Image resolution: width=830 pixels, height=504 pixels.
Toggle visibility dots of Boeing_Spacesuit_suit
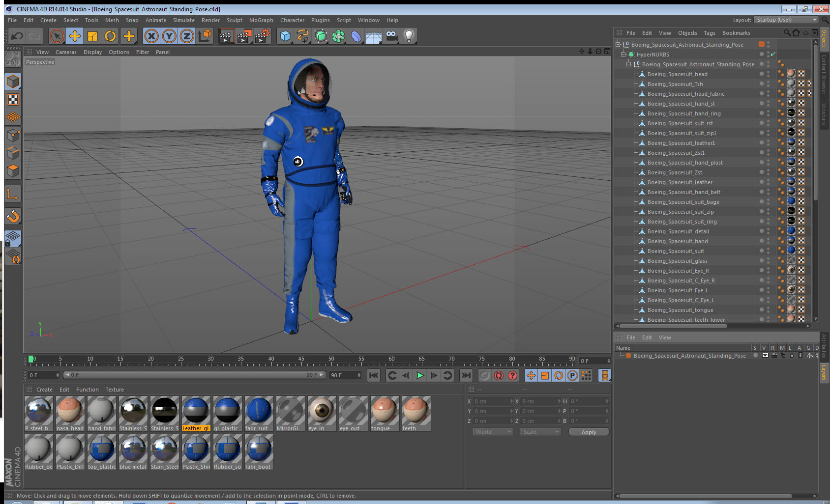(x=768, y=251)
